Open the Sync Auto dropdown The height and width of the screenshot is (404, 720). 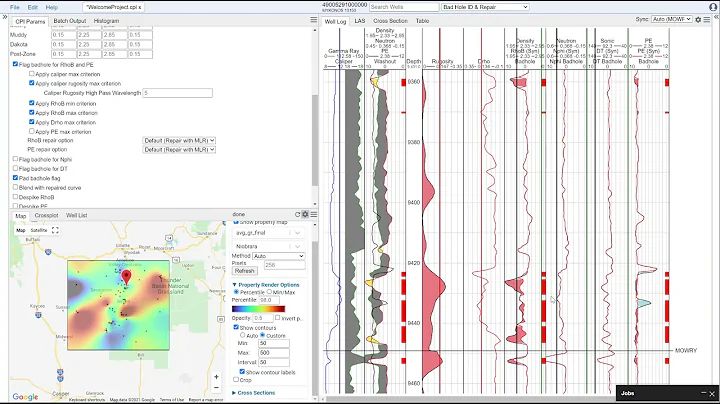[672, 19]
